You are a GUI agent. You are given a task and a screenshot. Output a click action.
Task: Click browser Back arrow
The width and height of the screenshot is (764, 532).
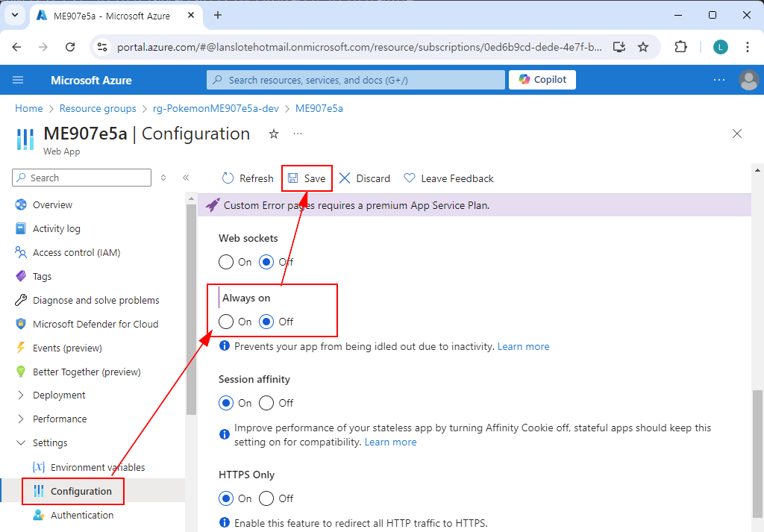[x=16, y=47]
